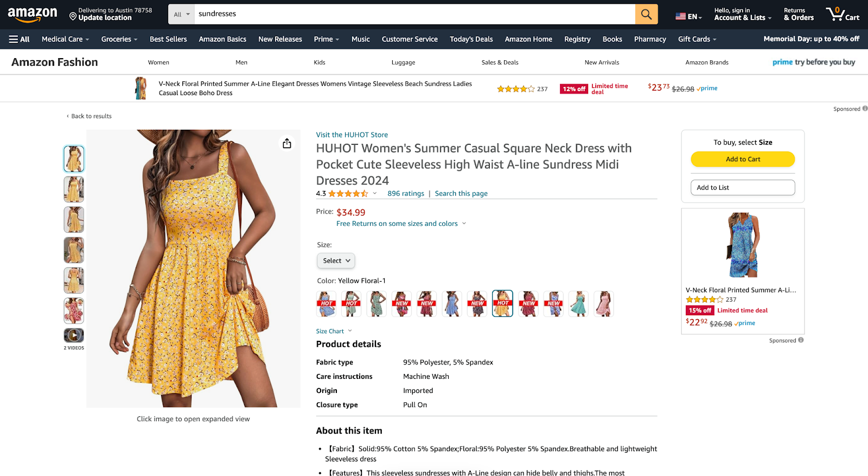
Task: Visit the HUHOT Store link
Action: (352, 134)
